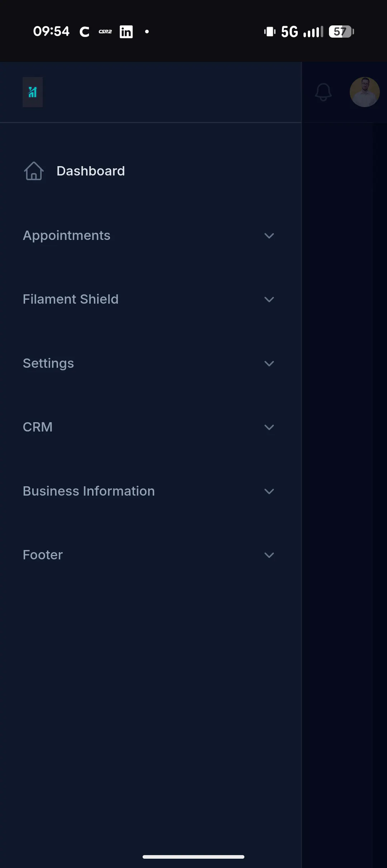The image size is (387, 868).
Task: Click the CRM navigation label
Action: (38, 427)
